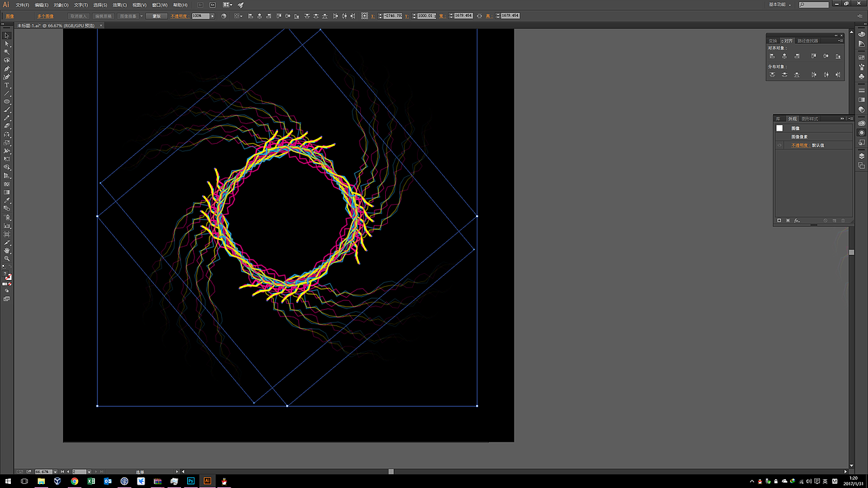Click the white 图像 thumbnail swatch in Appearance panel
This screenshot has width=868, height=488.
coord(779,128)
